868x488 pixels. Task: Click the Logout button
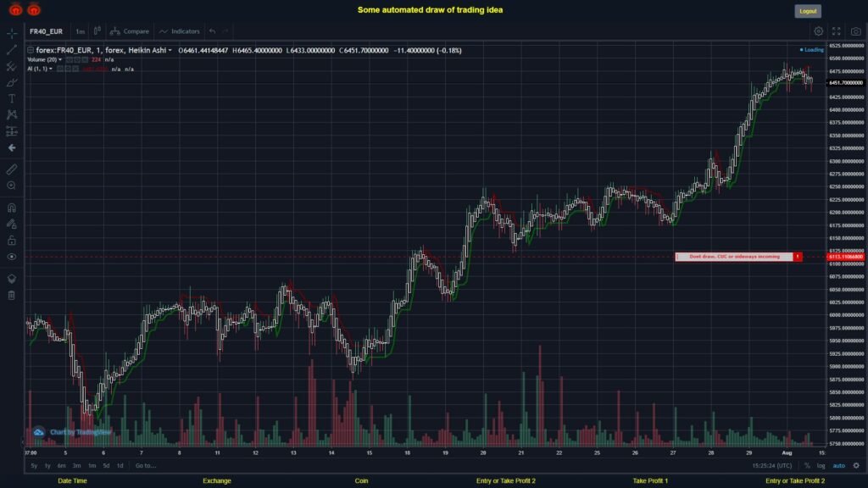pyautogui.click(x=808, y=11)
